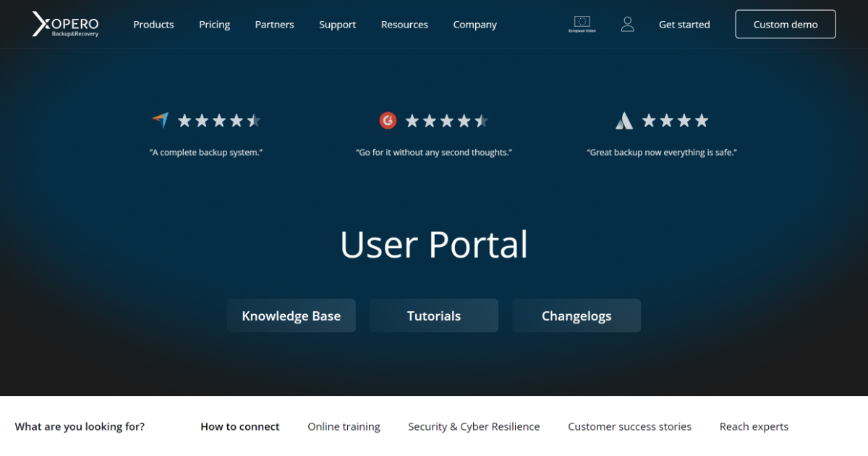Click the European Union flag icon
This screenshot has width=868, height=456.
(x=582, y=23)
